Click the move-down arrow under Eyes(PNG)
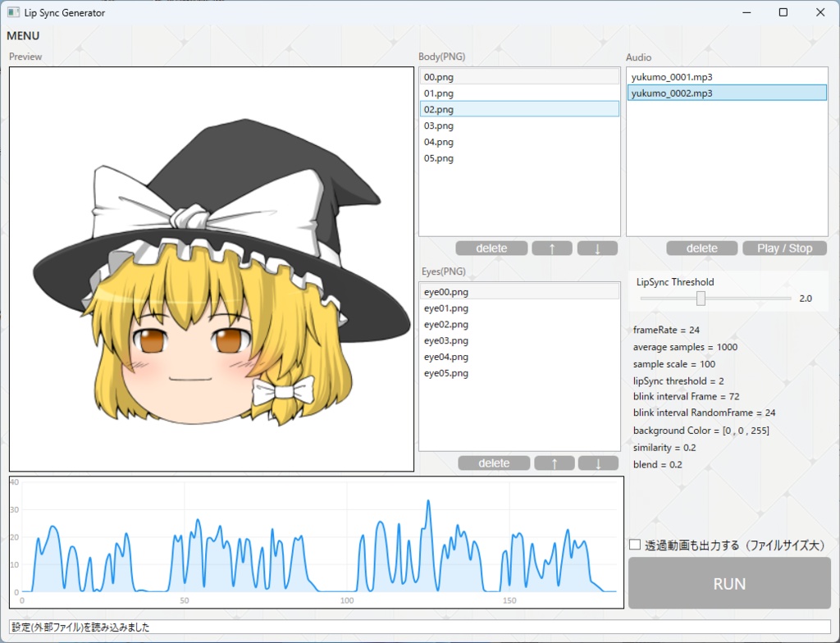The image size is (840, 643). pos(598,463)
